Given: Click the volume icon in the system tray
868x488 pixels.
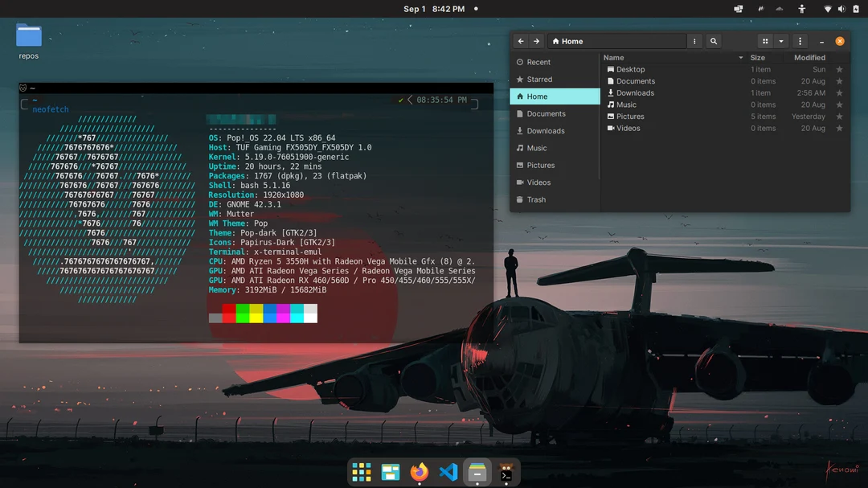Looking at the screenshot, I should pyautogui.click(x=841, y=9).
